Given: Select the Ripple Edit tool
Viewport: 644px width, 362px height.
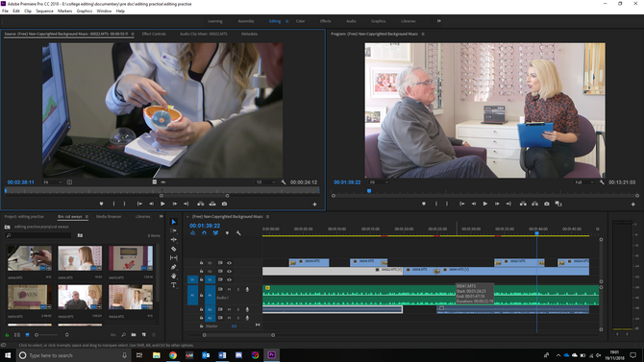Looking at the screenshot, I should [174, 240].
